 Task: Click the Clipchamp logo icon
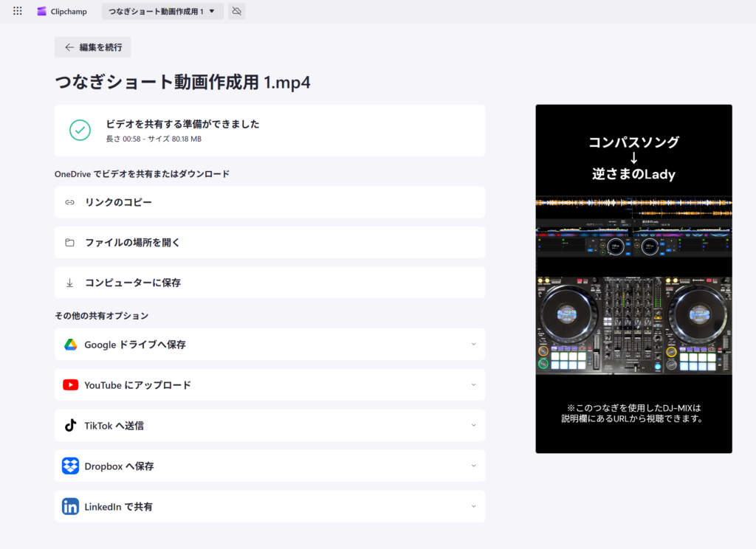(42, 11)
